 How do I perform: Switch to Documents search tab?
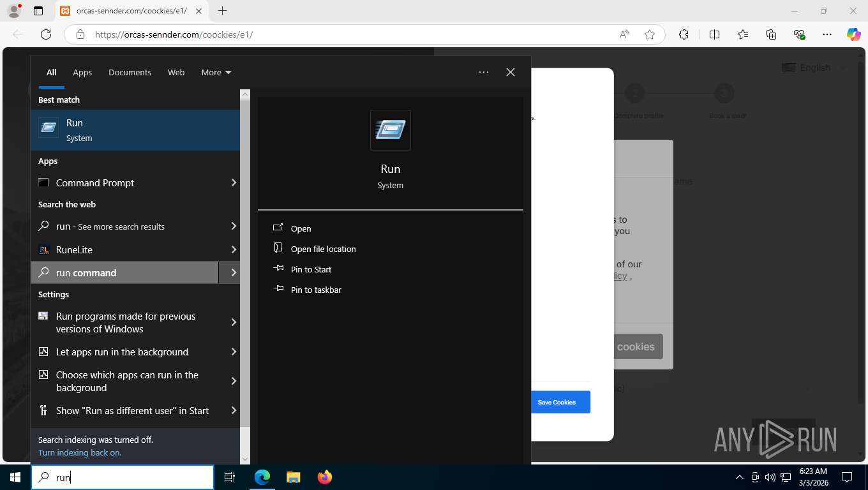click(x=130, y=72)
